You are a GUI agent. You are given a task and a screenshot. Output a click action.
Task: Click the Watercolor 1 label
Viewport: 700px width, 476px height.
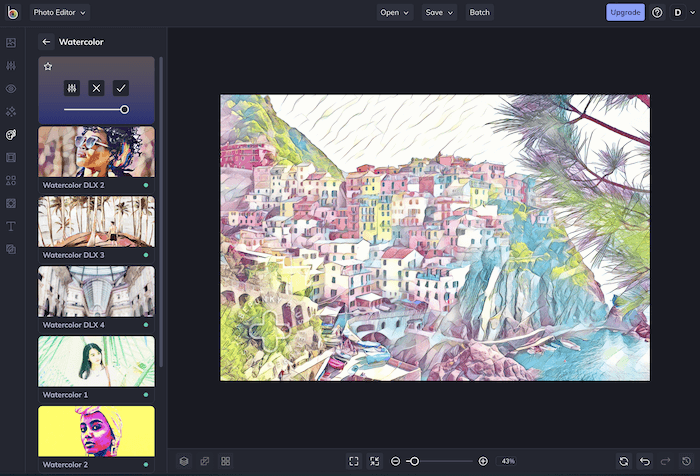(x=65, y=395)
